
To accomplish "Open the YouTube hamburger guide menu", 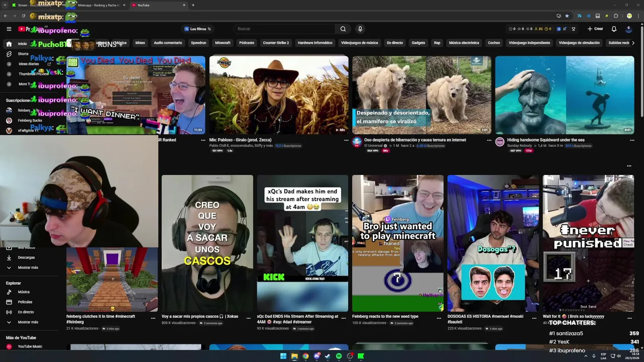I will tap(9, 29).
